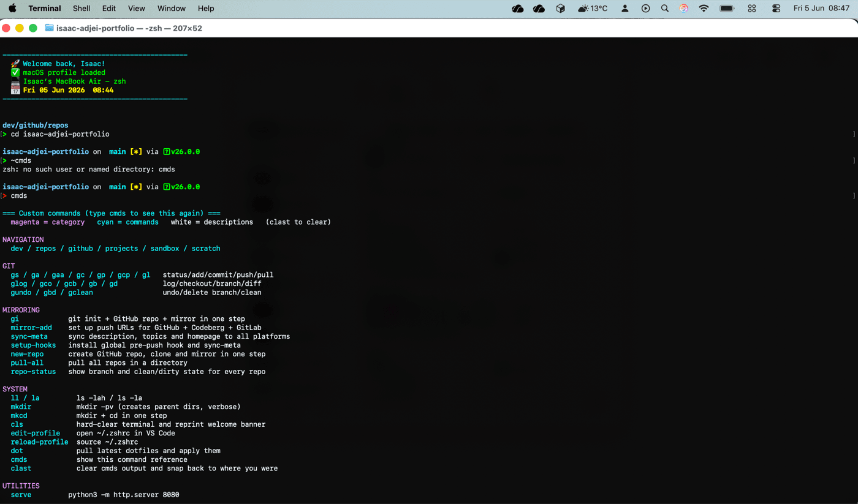The image size is (858, 504).
Task: Open the Terminal application menu
Action: (x=45, y=9)
